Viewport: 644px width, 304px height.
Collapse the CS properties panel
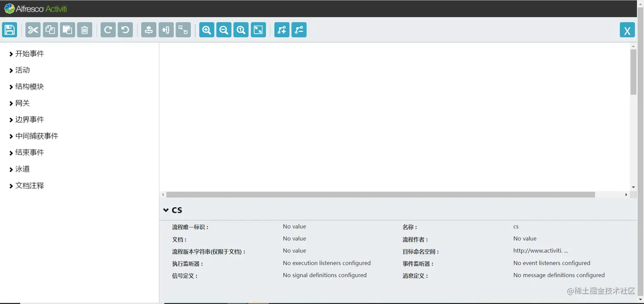coord(166,210)
